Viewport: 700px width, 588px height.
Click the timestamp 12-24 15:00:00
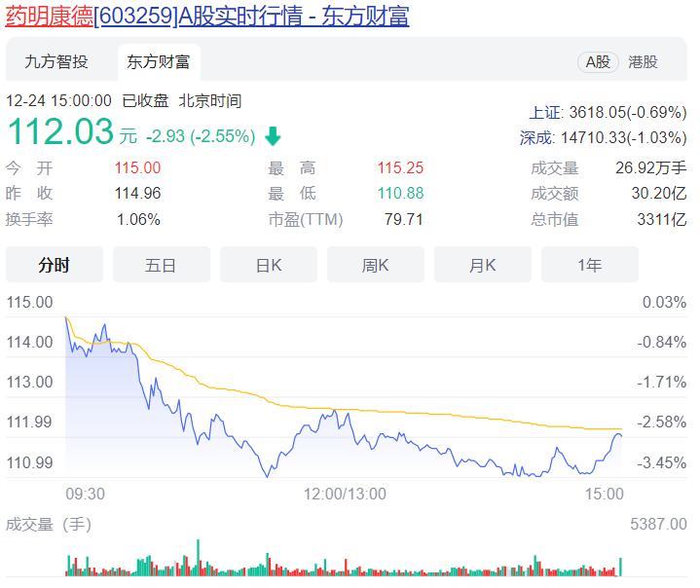[x=58, y=100]
